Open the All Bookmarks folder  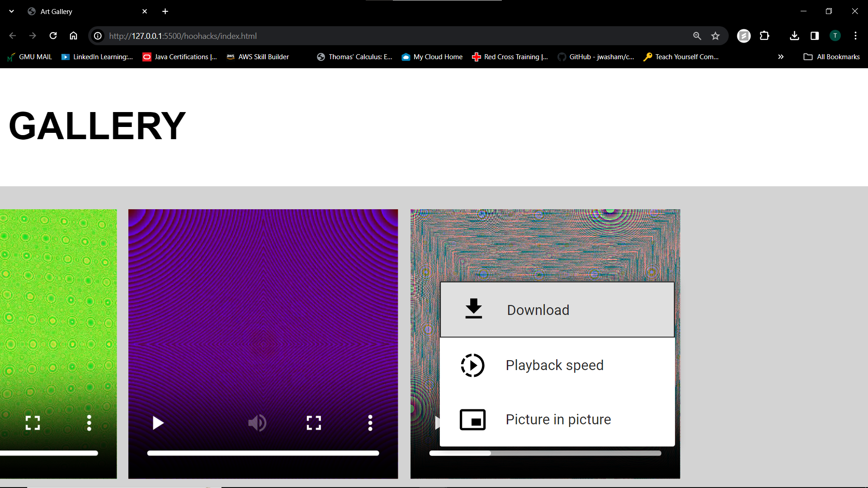(832, 57)
